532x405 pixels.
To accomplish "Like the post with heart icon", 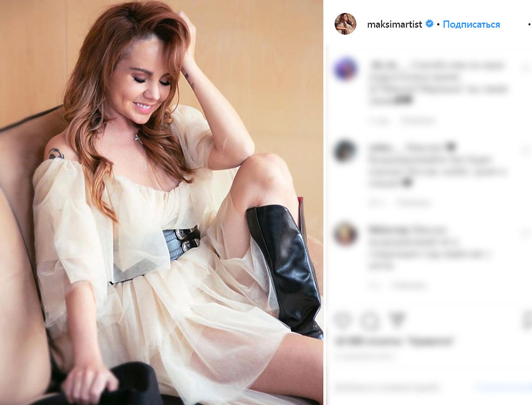I will [x=342, y=320].
